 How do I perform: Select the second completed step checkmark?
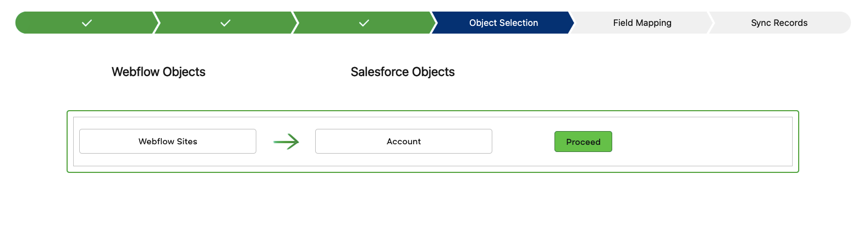click(226, 23)
